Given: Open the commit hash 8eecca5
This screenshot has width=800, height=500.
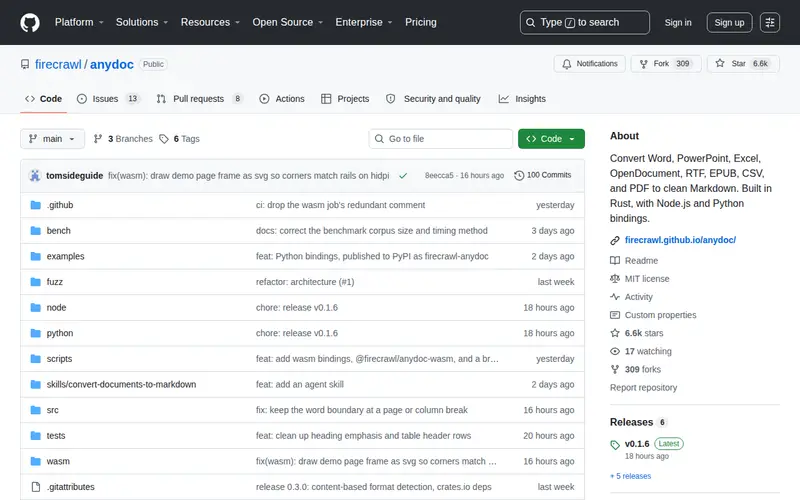Looking at the screenshot, I should click(x=439, y=176).
